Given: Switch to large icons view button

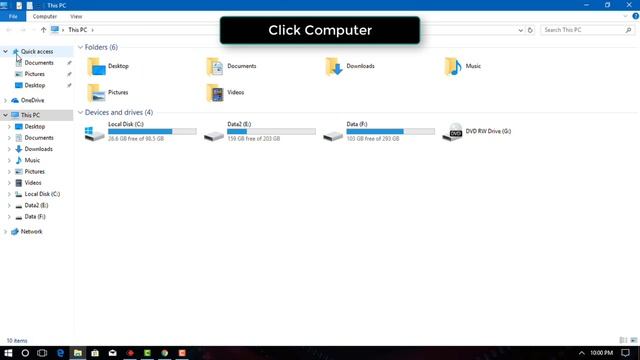Looking at the screenshot, I should coord(633,340).
